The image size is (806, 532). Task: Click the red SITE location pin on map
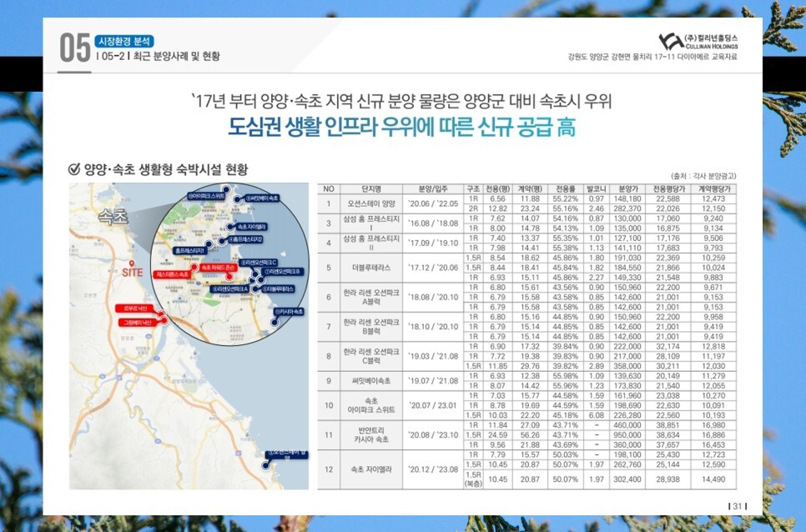[132, 263]
